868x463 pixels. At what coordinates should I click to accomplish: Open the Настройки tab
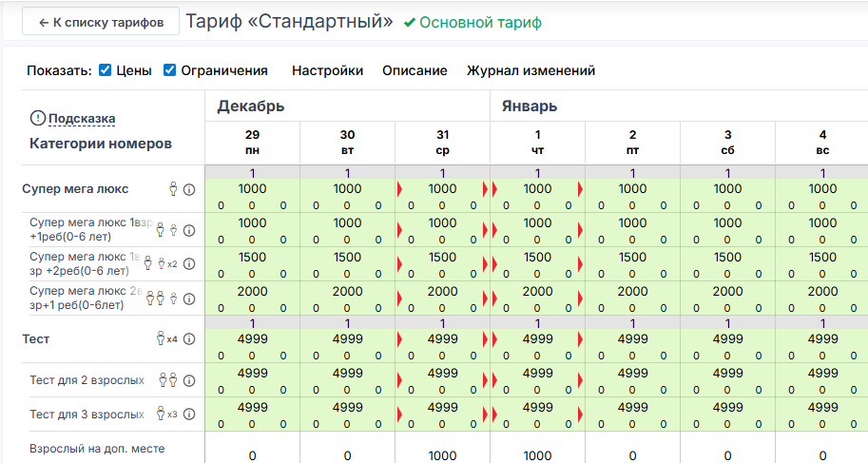coord(327,70)
